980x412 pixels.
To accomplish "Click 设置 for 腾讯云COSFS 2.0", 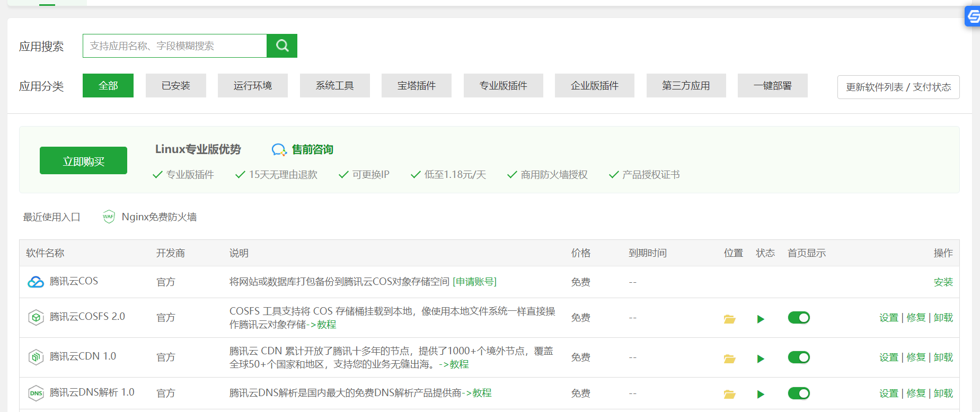I will [x=889, y=318].
